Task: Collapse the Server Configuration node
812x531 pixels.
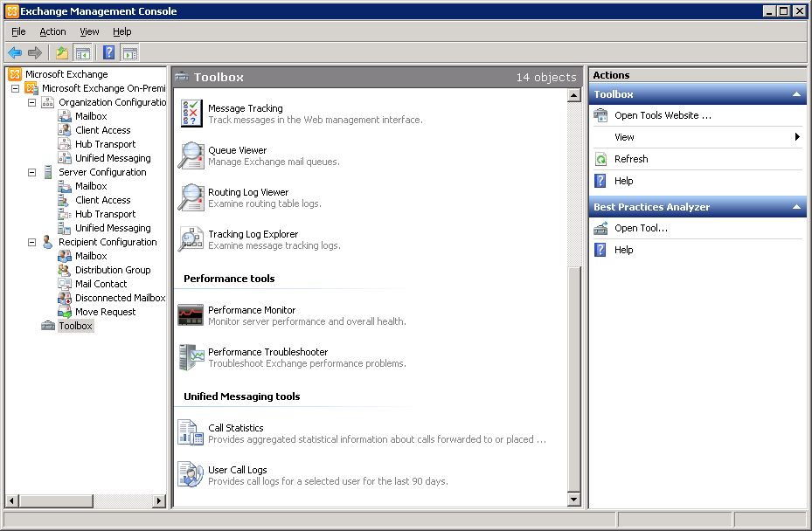Action: pyautogui.click(x=32, y=172)
